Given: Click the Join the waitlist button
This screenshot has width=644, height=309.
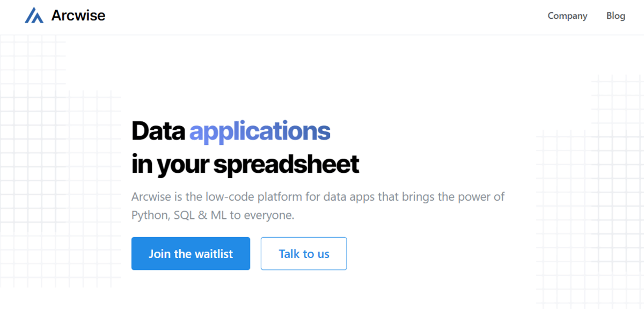Looking at the screenshot, I should (x=191, y=253).
